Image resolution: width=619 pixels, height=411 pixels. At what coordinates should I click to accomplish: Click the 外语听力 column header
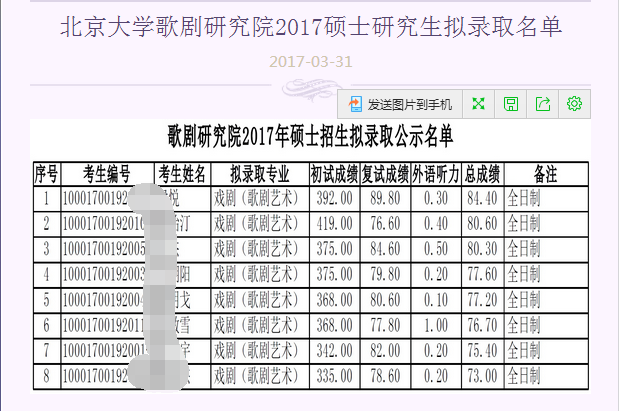point(436,174)
